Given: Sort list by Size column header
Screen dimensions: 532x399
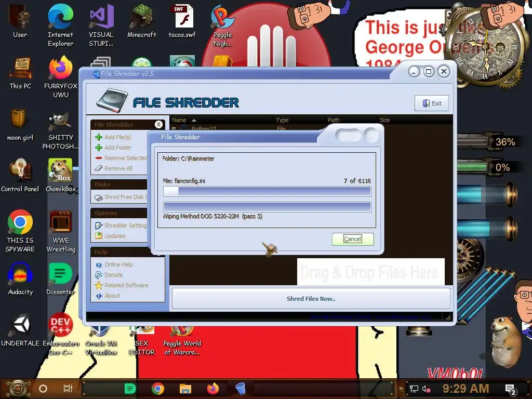Looking at the screenshot, I should (401, 120).
